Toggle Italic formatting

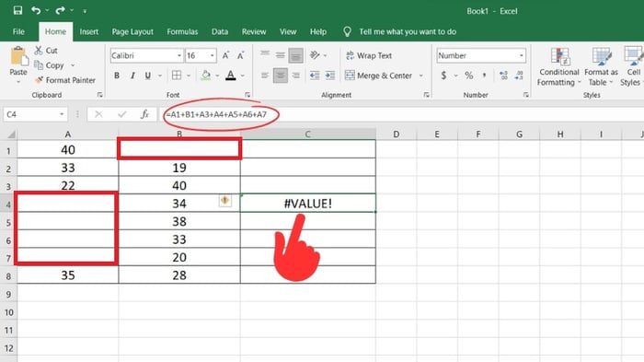[x=132, y=76]
